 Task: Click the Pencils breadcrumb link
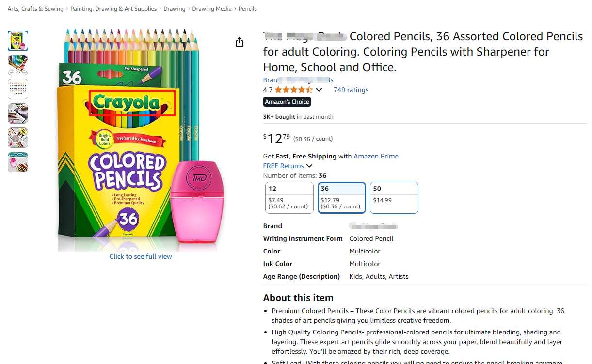248,9
